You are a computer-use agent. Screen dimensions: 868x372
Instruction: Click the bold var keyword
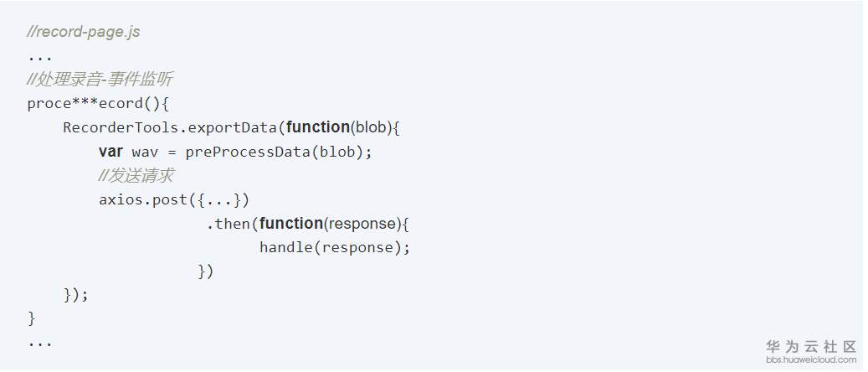click(x=110, y=152)
